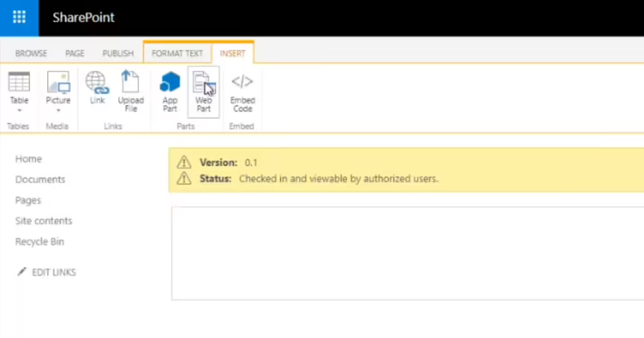Image resolution: width=644 pixels, height=338 pixels.
Task: Expand the Table dropdown arrow
Action: (x=19, y=111)
